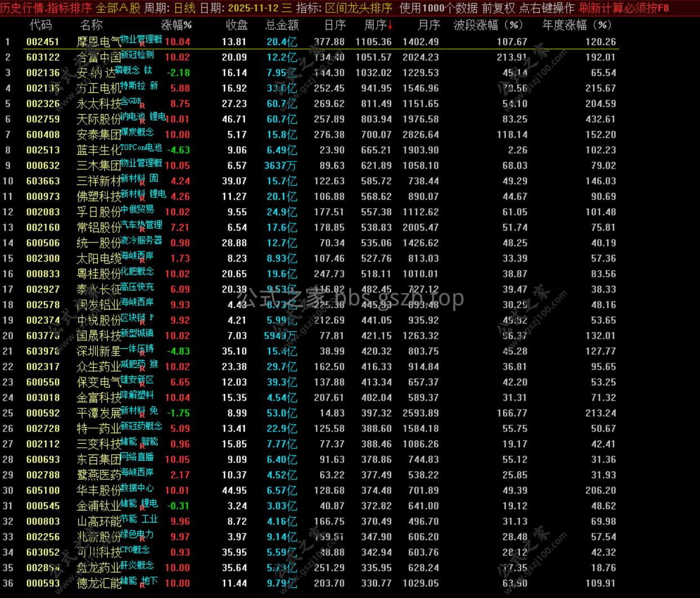
Task: Select the 德龙汇能 stock name
Action: 98,583
